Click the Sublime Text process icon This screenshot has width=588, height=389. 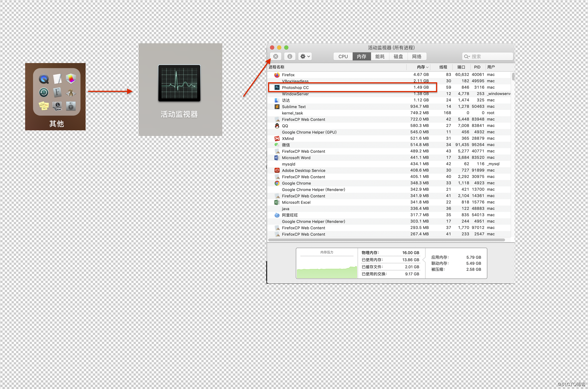pos(277,107)
